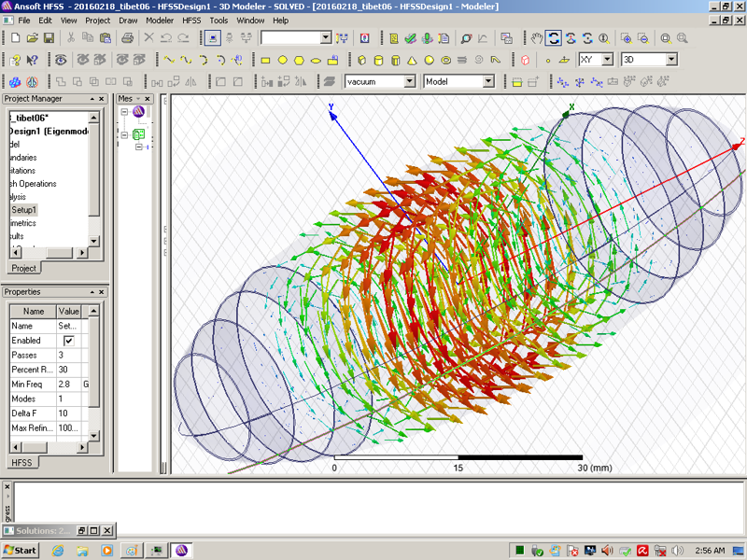This screenshot has height=560, width=747.
Task: Click the Windows Start button
Action: (x=21, y=550)
